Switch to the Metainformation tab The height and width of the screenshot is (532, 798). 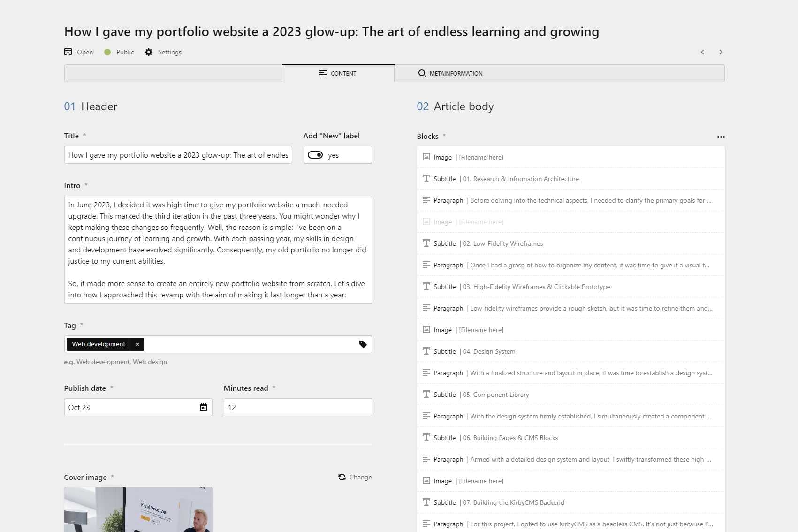[x=450, y=74]
